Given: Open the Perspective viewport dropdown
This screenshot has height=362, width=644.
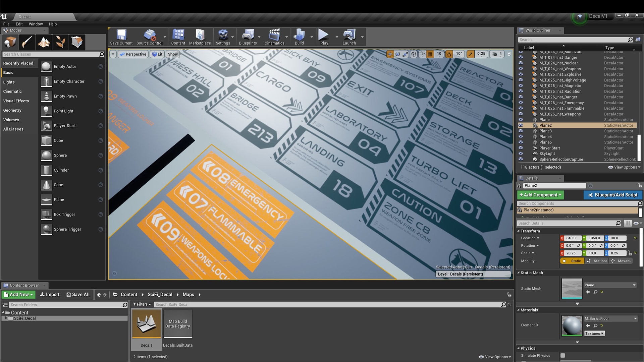Looking at the screenshot, I should 133,54.
